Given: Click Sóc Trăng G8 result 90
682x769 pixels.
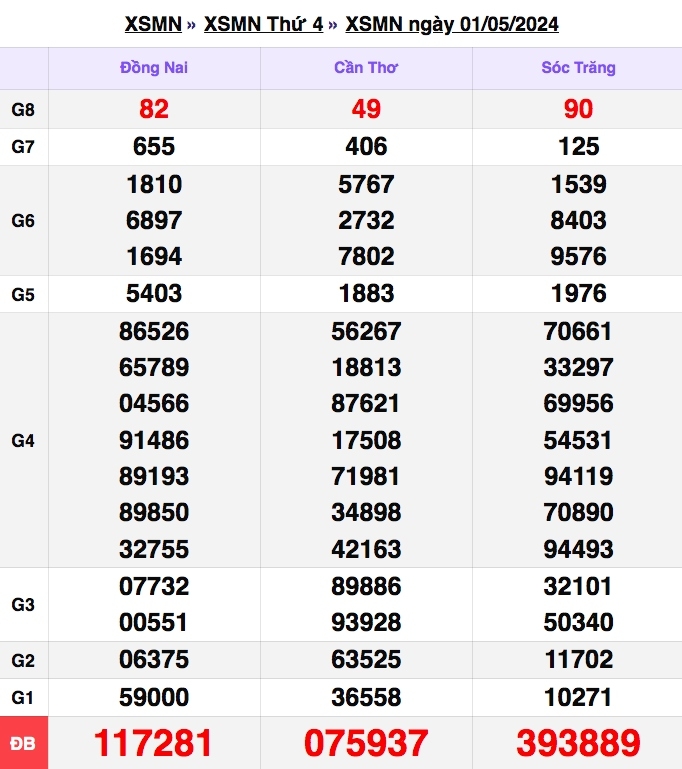Looking at the screenshot, I should click(579, 109).
